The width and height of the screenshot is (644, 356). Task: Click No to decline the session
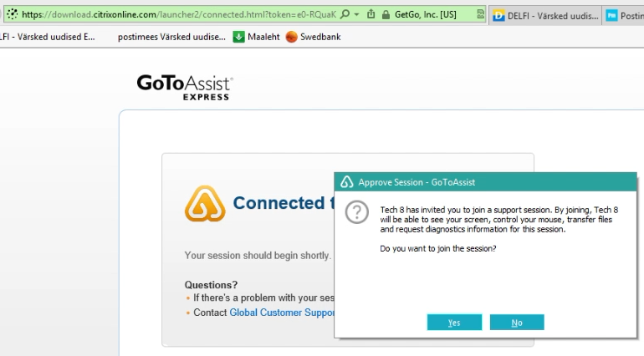click(x=517, y=323)
